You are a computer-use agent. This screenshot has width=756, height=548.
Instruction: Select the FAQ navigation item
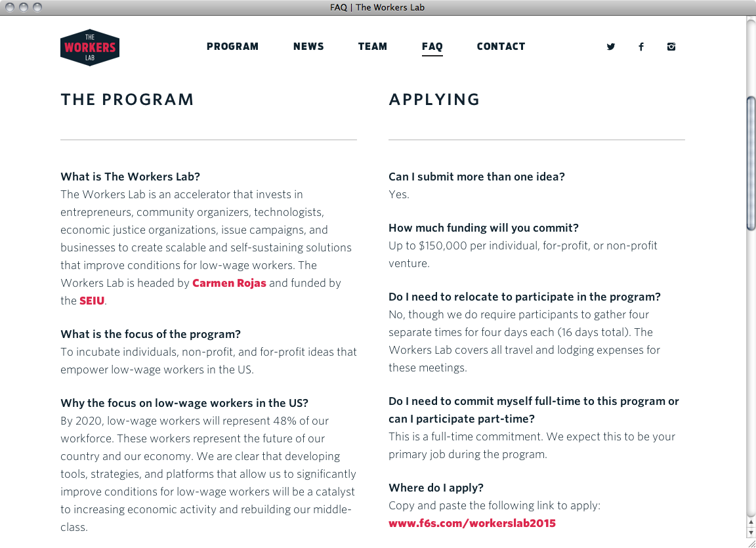point(432,47)
